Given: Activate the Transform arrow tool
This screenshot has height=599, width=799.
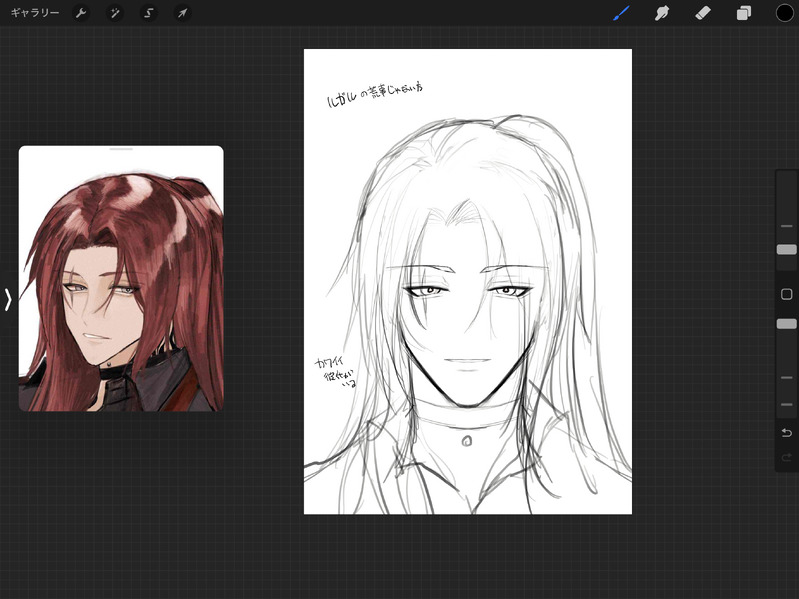Looking at the screenshot, I should click(182, 13).
